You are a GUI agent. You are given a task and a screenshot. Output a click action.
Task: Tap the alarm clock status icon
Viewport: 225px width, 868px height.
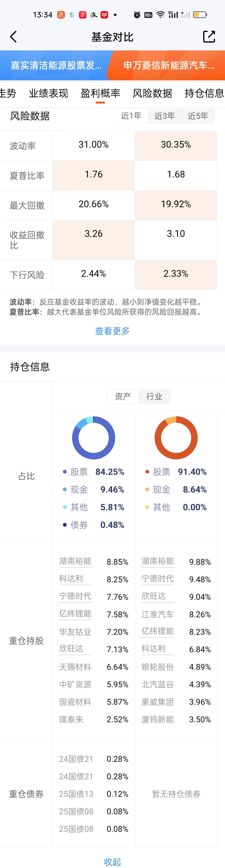click(137, 15)
